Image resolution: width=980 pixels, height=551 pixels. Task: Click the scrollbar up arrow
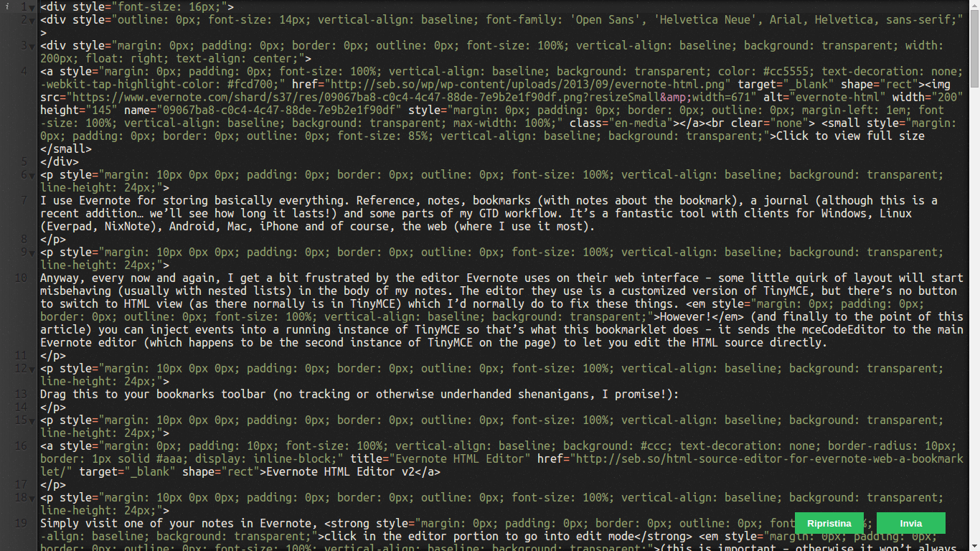(974, 4)
